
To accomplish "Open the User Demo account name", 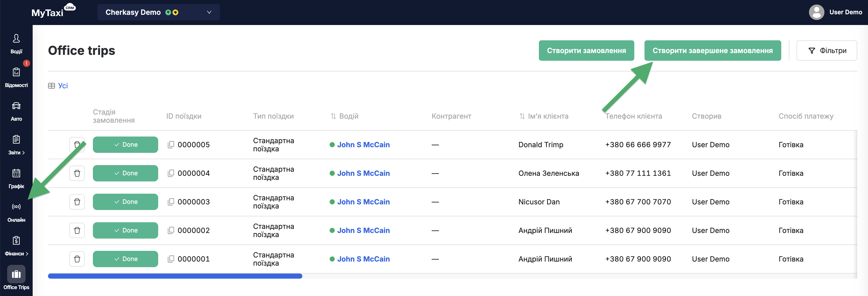I will pos(846,12).
